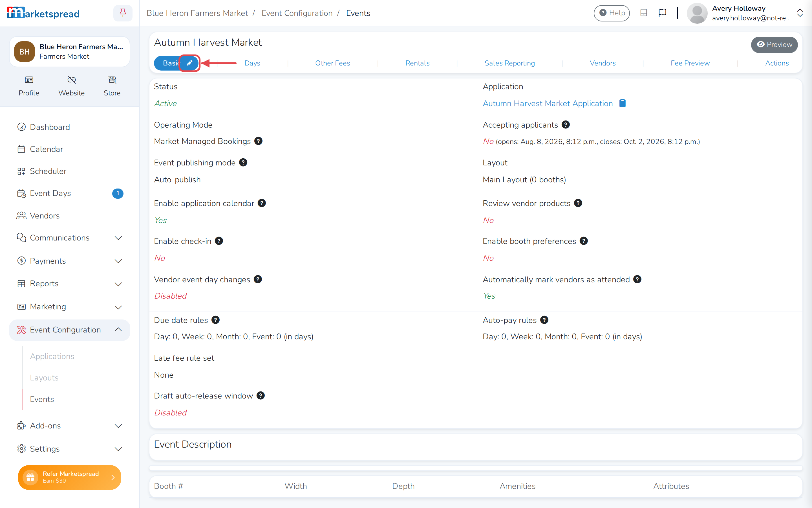Switch to the Rentals tab
The height and width of the screenshot is (508, 812).
(x=417, y=63)
